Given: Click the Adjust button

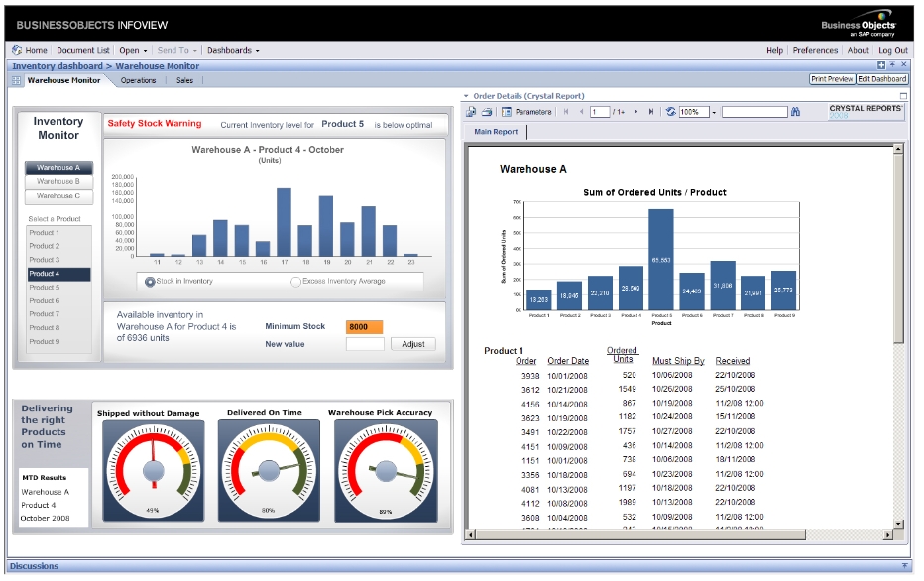Looking at the screenshot, I should [x=413, y=344].
